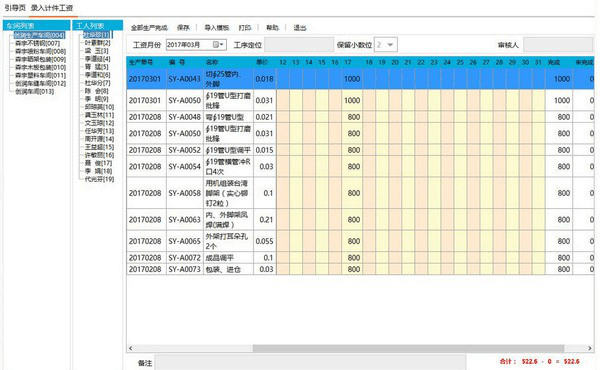Screen dimensions: 600x370
Task: Click day-17 cell in SY-A0048 row
Action: (352, 117)
